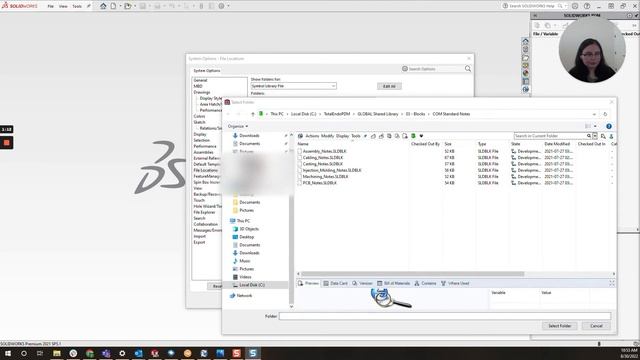The image size is (640, 360).
Task: Click the Edit All button in System Options
Action: 389,86
